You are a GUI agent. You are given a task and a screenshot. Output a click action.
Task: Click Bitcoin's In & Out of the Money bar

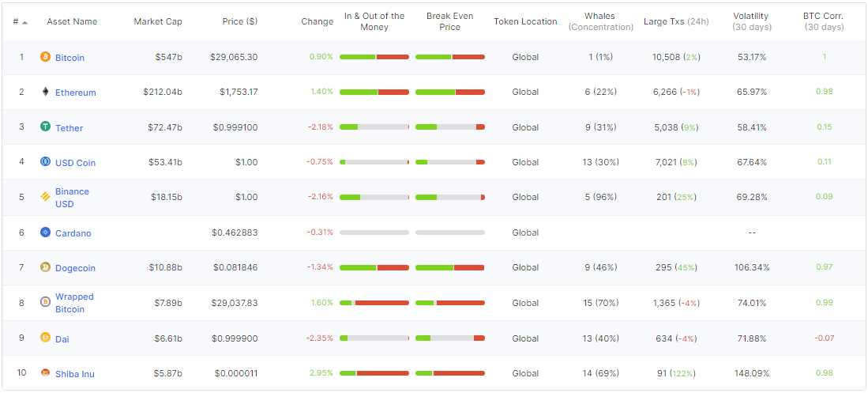tap(374, 57)
